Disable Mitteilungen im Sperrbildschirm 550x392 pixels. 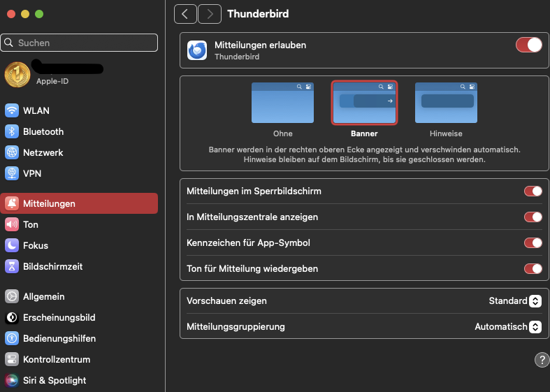[x=533, y=191]
